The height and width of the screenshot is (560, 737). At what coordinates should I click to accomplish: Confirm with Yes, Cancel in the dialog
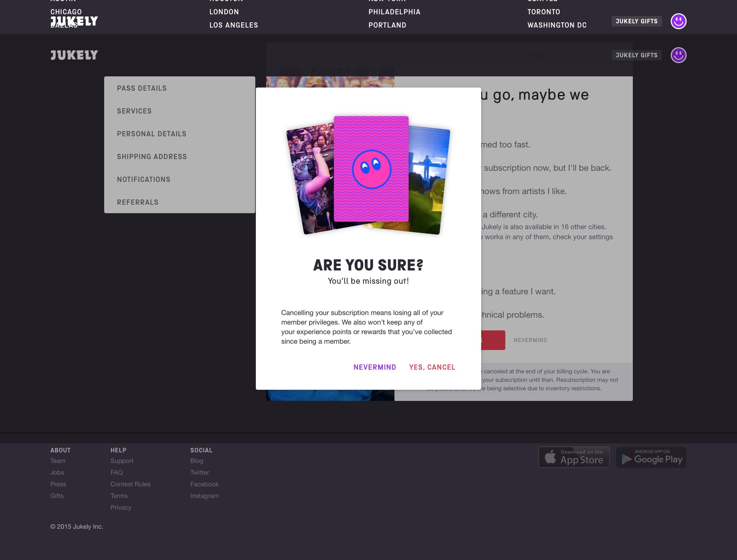[x=432, y=367]
